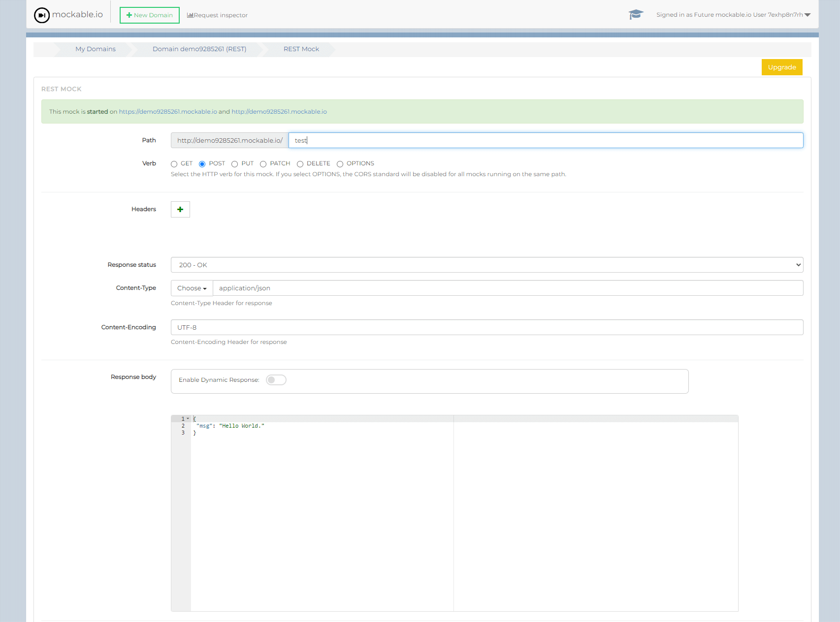840x622 pixels.
Task: Open the Response status dropdown
Action: pyautogui.click(x=486, y=265)
